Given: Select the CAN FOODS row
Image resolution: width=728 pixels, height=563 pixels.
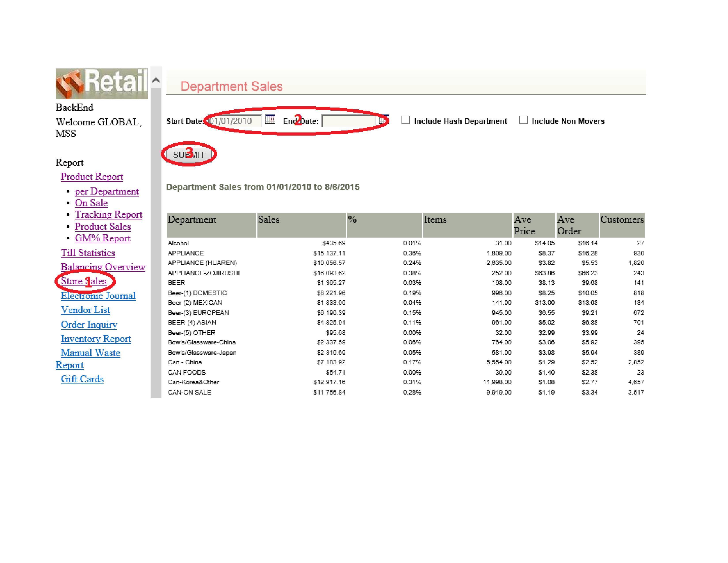Looking at the screenshot, I should pyautogui.click(x=406, y=372).
